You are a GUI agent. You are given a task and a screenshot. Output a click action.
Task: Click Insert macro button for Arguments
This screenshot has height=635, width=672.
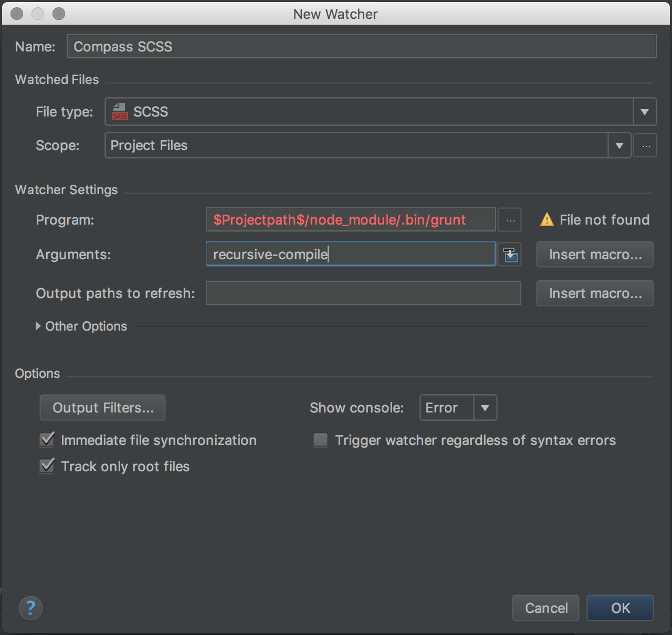click(595, 255)
